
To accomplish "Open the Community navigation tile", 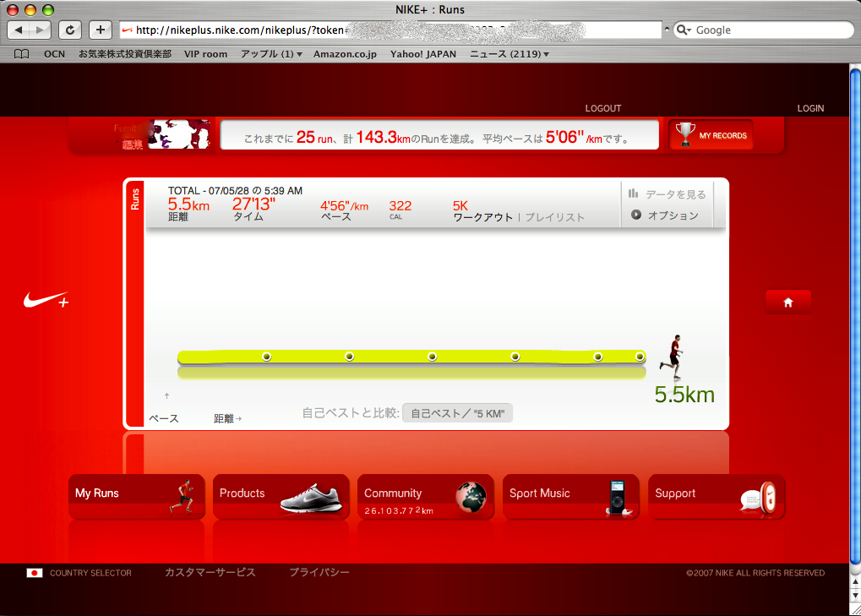I will tap(426, 497).
